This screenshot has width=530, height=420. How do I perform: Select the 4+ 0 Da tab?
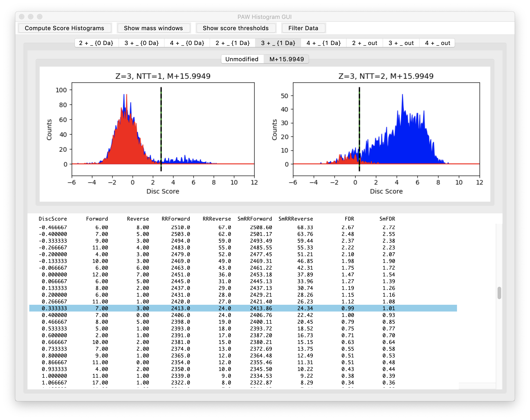click(187, 43)
